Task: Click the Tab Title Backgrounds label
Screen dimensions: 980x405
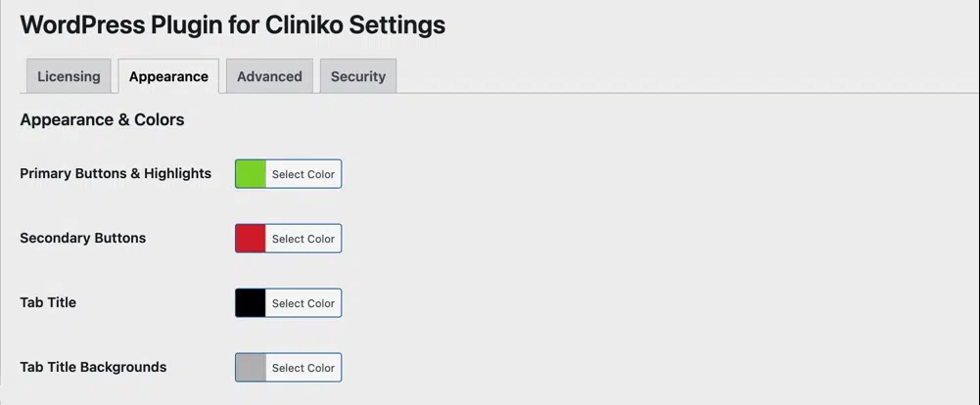Action: (x=93, y=367)
